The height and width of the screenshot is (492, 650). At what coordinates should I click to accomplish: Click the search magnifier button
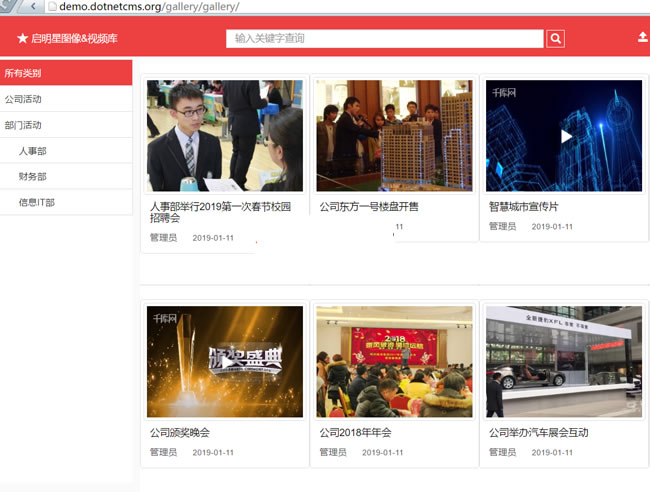556,39
